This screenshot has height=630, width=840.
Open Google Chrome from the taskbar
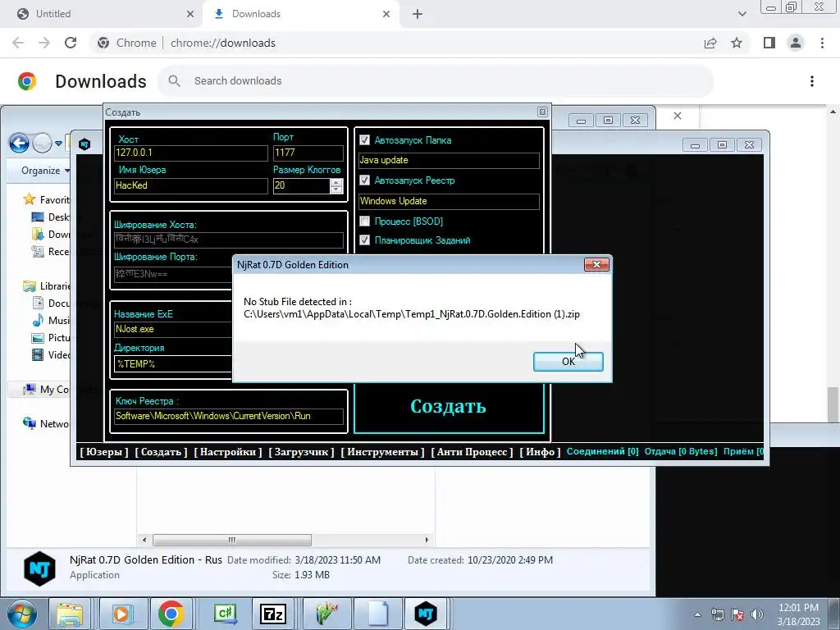click(x=171, y=614)
